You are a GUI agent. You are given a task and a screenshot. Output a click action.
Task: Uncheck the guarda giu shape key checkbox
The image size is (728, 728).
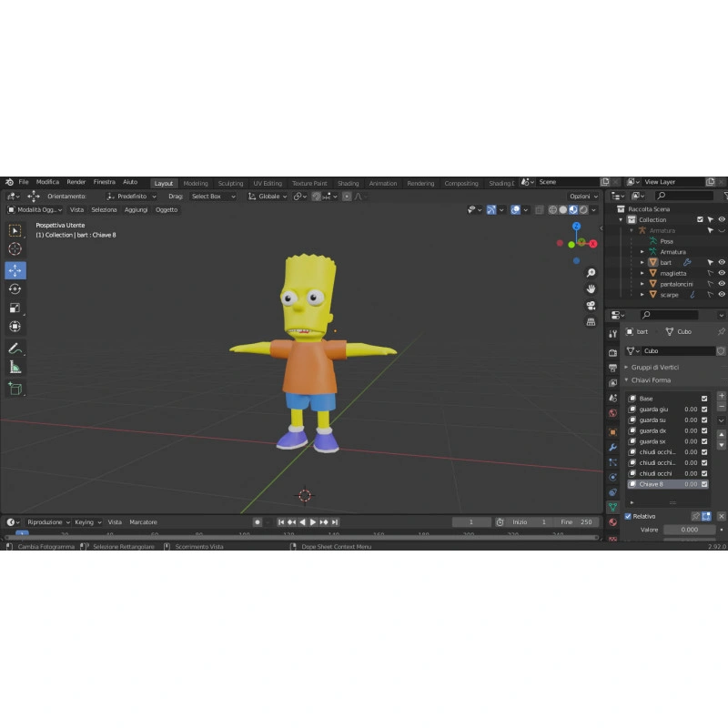[704, 409]
